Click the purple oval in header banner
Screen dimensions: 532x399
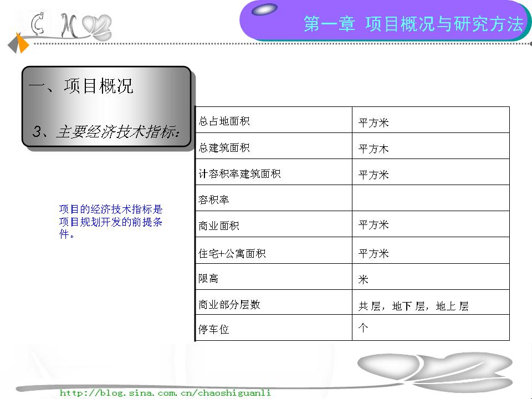coord(264,9)
